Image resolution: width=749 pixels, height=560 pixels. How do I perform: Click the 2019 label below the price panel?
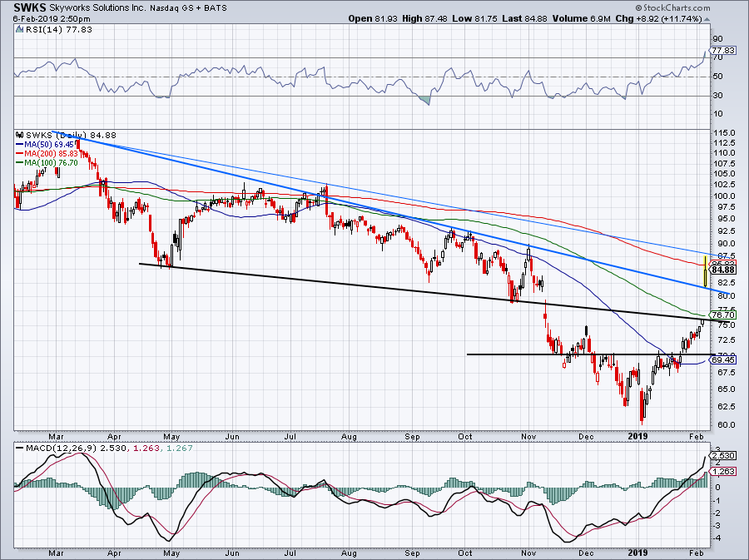tap(637, 436)
